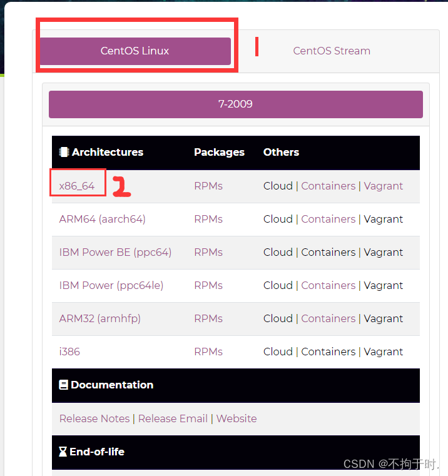Open the ARM32 (armhfp) link
Image resolution: width=448 pixels, height=476 pixels.
[100, 318]
